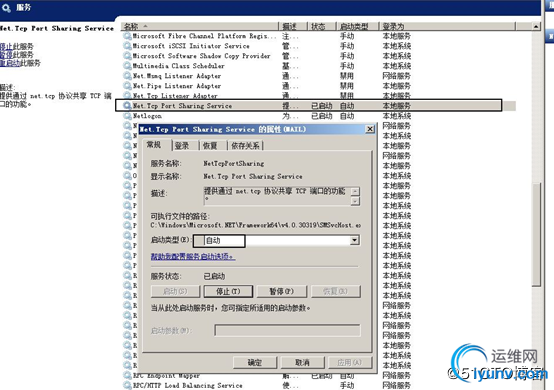
Task: Click the 启动参数 start parameters input field
Action: click(287, 330)
